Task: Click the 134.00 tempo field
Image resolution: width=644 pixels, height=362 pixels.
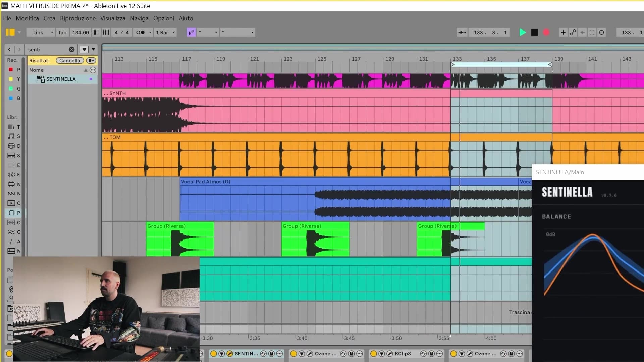Action: 80,32
